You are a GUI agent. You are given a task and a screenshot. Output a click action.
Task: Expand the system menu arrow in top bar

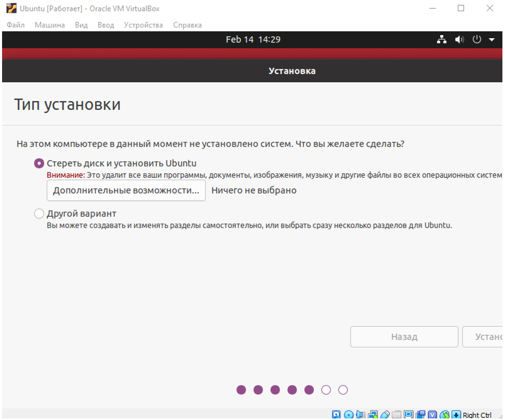492,39
